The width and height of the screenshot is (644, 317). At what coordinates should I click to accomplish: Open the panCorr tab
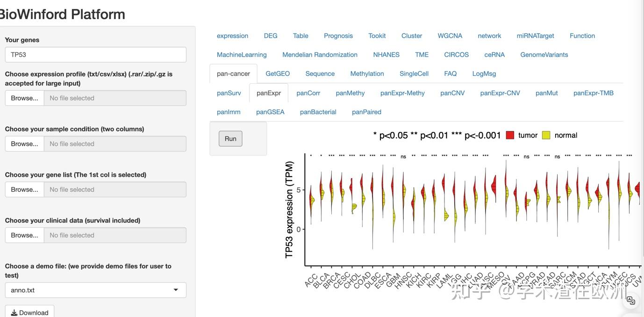(x=308, y=93)
